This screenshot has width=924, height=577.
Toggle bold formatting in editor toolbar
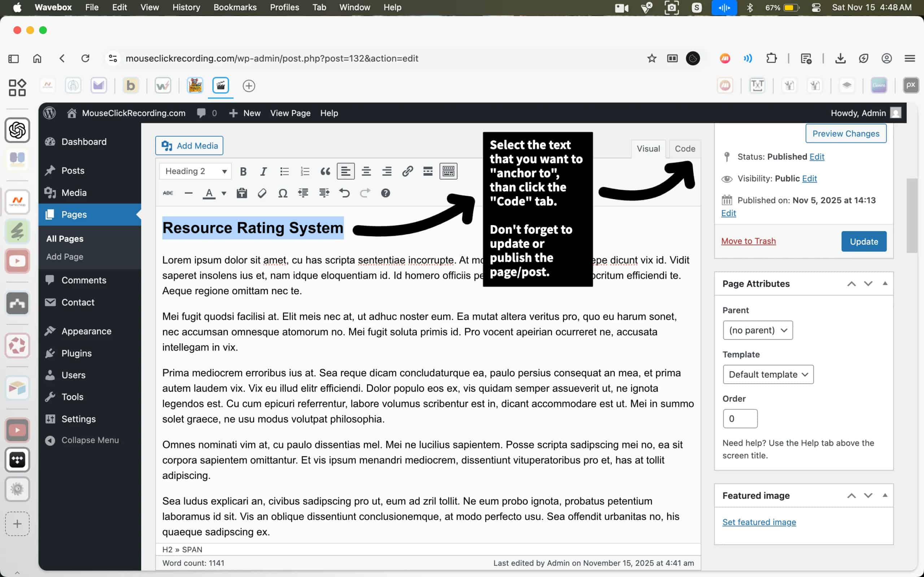(x=243, y=171)
